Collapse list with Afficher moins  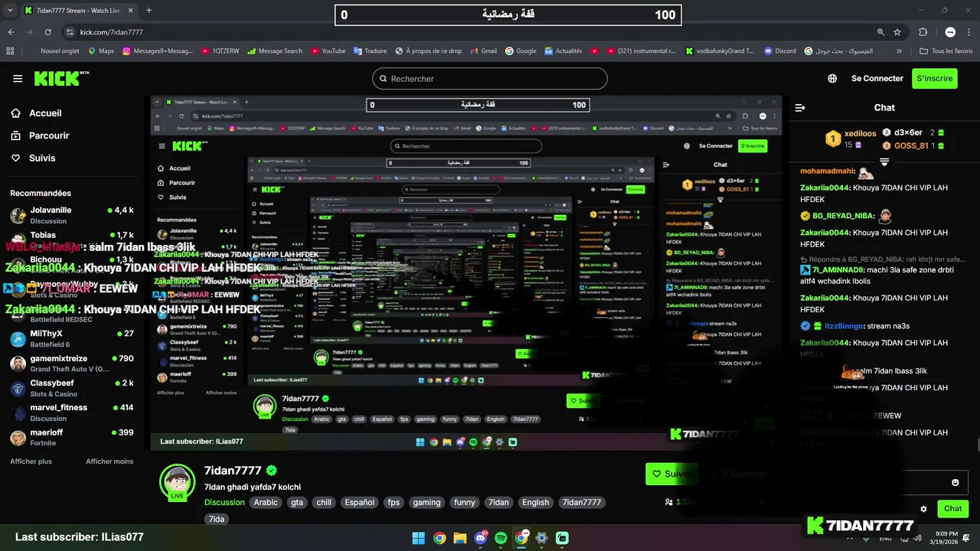click(x=109, y=461)
